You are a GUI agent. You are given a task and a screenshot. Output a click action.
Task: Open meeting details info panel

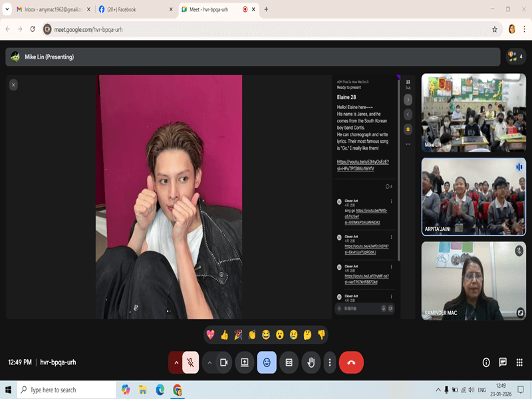486,362
